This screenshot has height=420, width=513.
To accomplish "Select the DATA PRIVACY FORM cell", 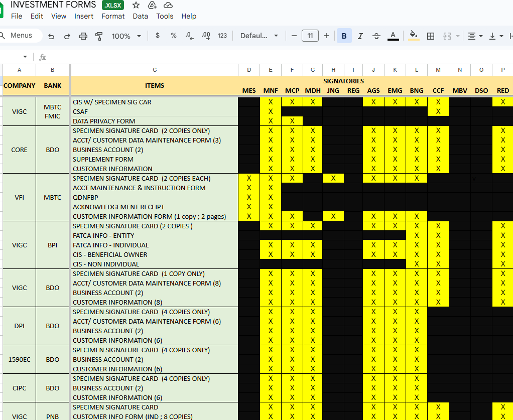I will pyautogui.click(x=155, y=121).
